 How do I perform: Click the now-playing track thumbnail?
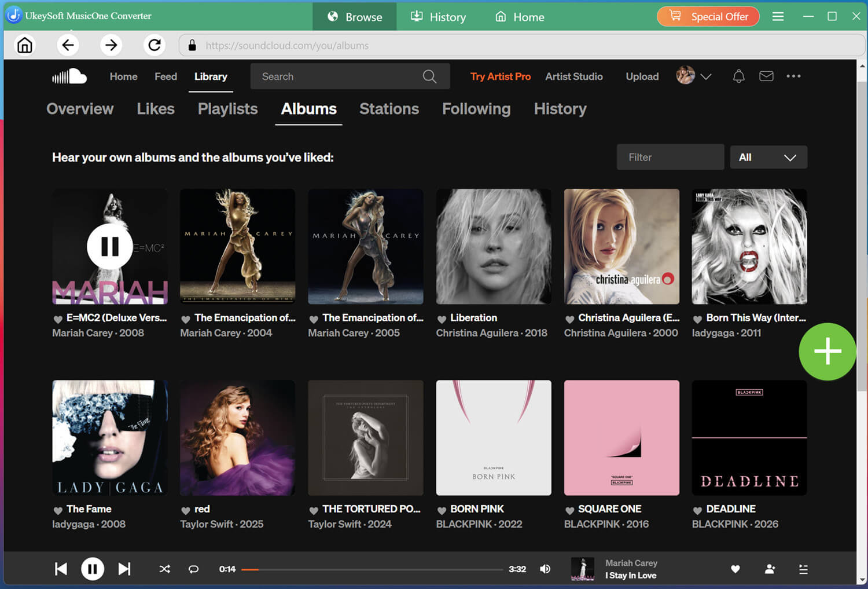coord(583,569)
